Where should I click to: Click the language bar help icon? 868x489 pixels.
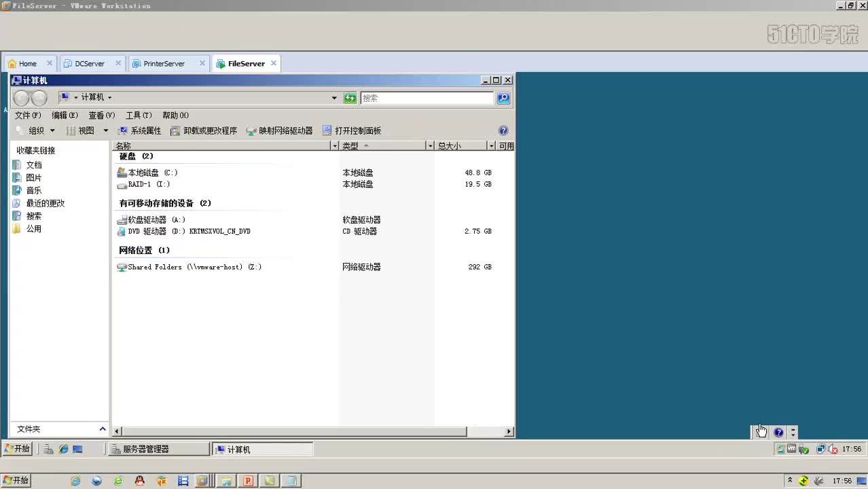[x=778, y=432]
